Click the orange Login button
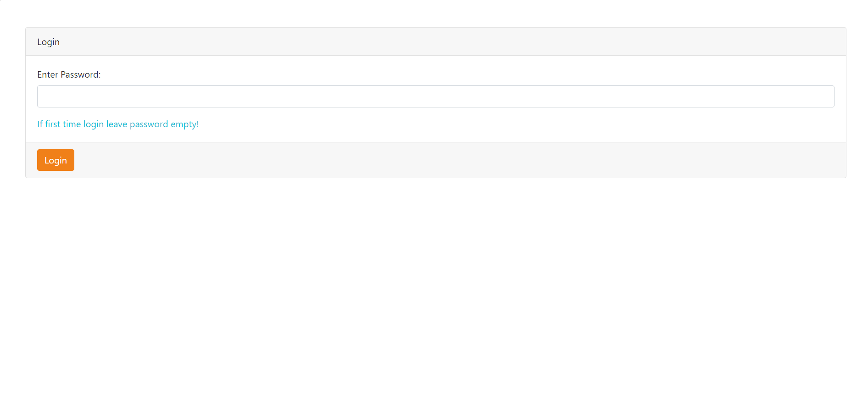This screenshot has width=868, height=400. pos(56,160)
